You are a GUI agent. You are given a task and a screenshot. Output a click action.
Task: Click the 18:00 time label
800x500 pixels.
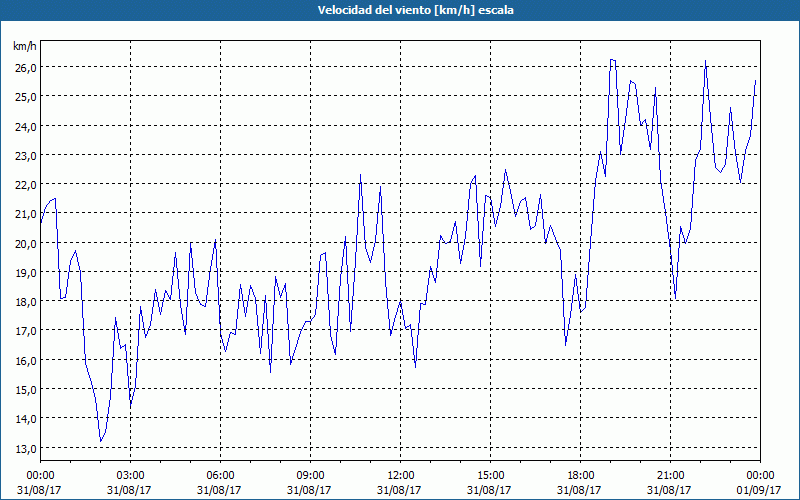coord(580,475)
